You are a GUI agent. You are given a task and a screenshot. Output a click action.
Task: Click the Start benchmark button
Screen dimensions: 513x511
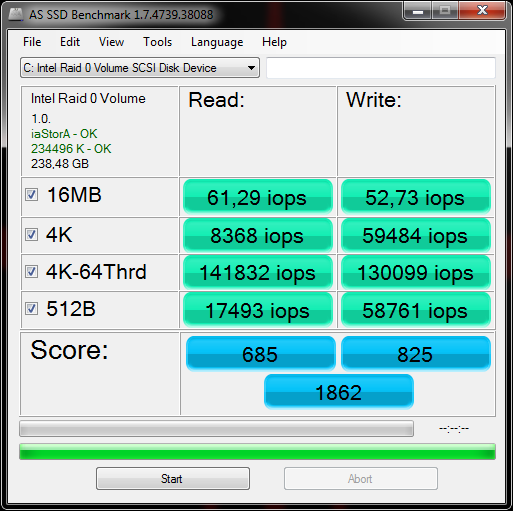(x=173, y=478)
